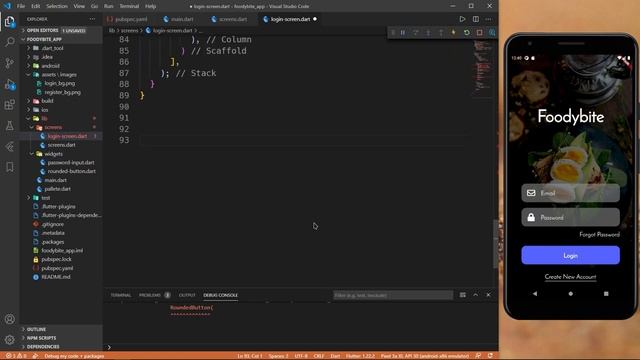Tap the Email field in emulator
640x360 pixels.
pos(570,193)
